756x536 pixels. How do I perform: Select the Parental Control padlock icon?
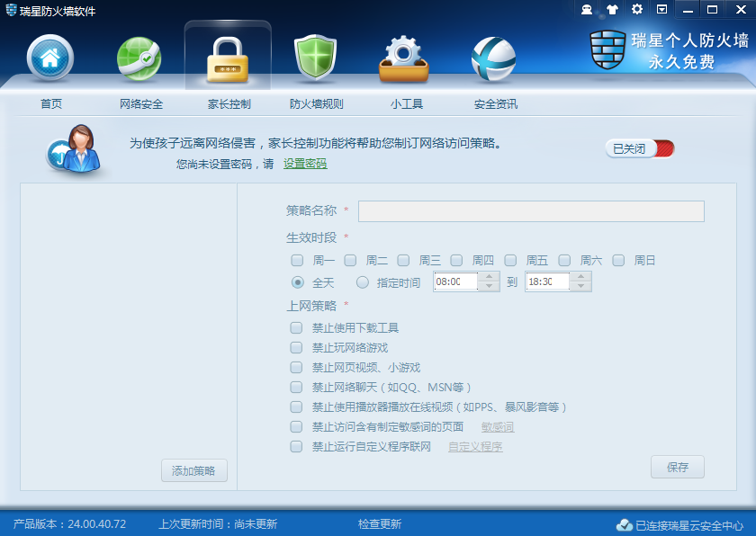point(228,60)
